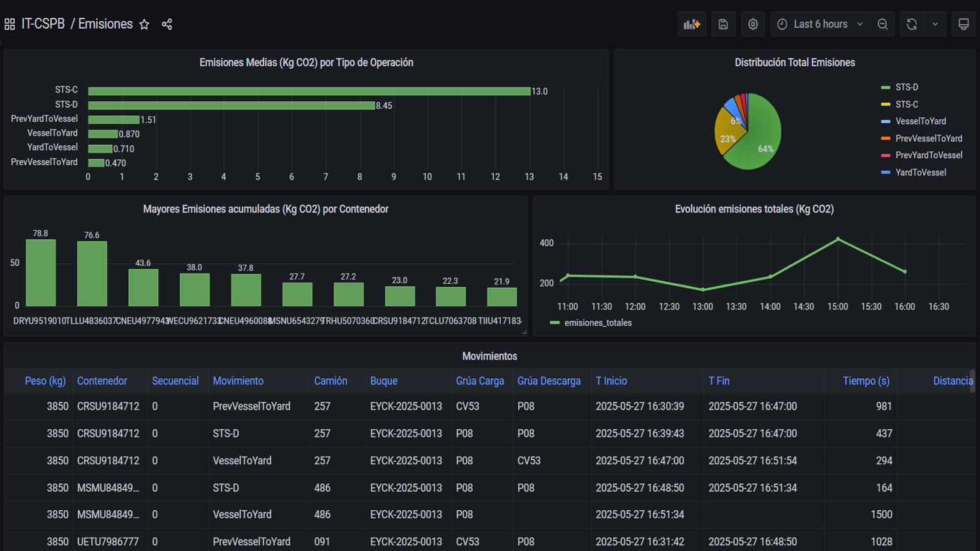
Task: Sort table by Secuencial column
Action: click(x=175, y=381)
